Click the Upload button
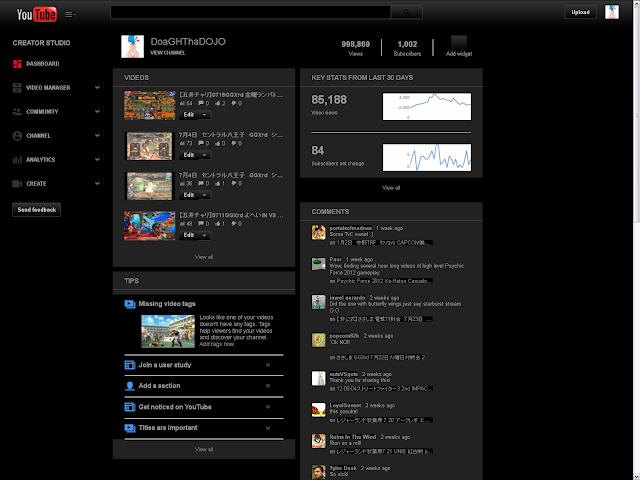The height and width of the screenshot is (480, 640). pyautogui.click(x=580, y=12)
